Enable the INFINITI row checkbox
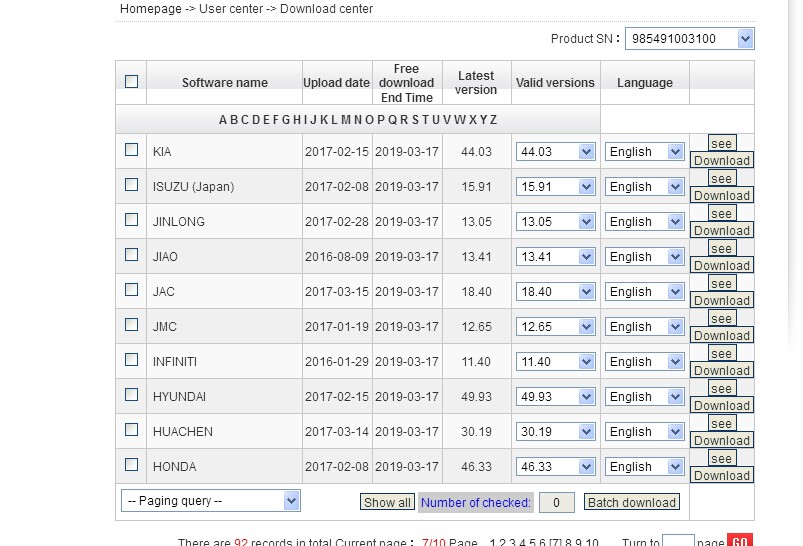The image size is (803, 546). [x=132, y=360]
